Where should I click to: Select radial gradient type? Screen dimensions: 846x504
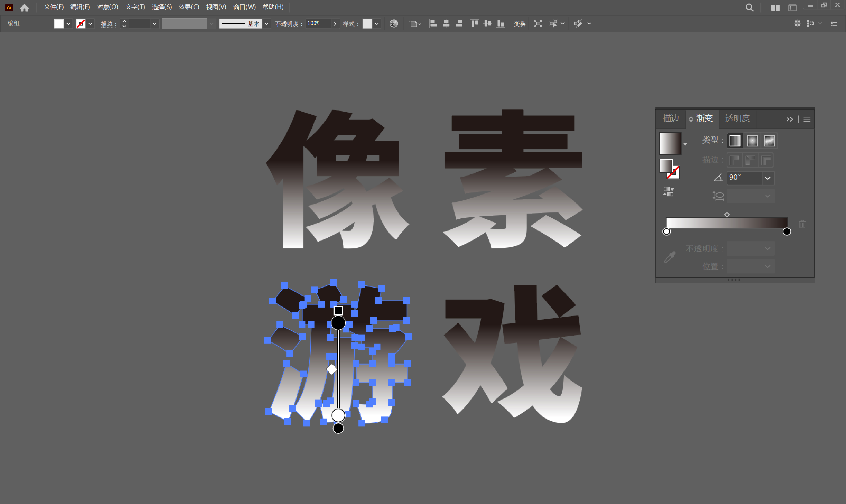[x=752, y=141]
